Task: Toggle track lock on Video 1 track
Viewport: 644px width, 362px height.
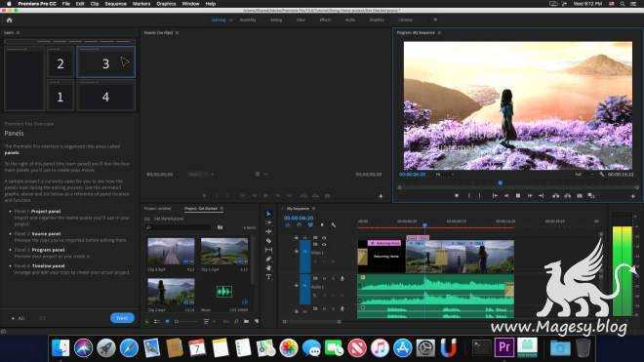Action: pyautogui.click(x=296, y=251)
